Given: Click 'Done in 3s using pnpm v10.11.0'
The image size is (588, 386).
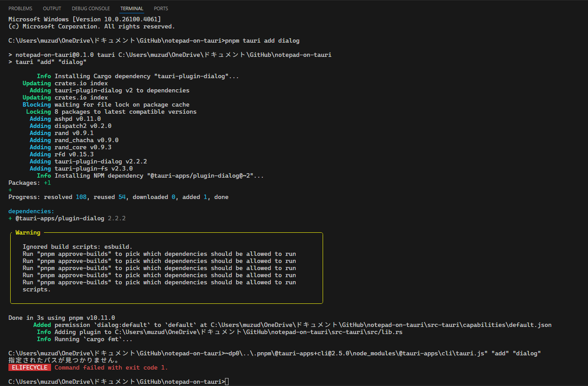Looking at the screenshot, I should [62, 318].
